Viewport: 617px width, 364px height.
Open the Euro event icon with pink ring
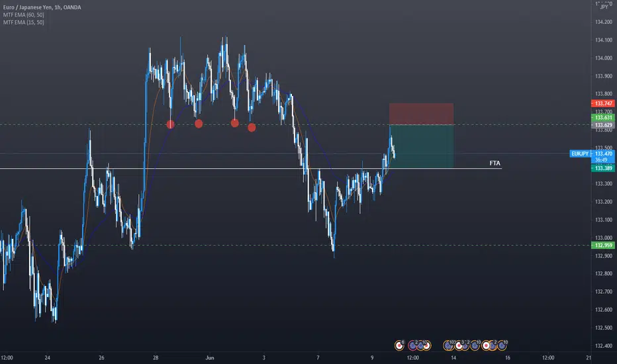tap(412, 345)
